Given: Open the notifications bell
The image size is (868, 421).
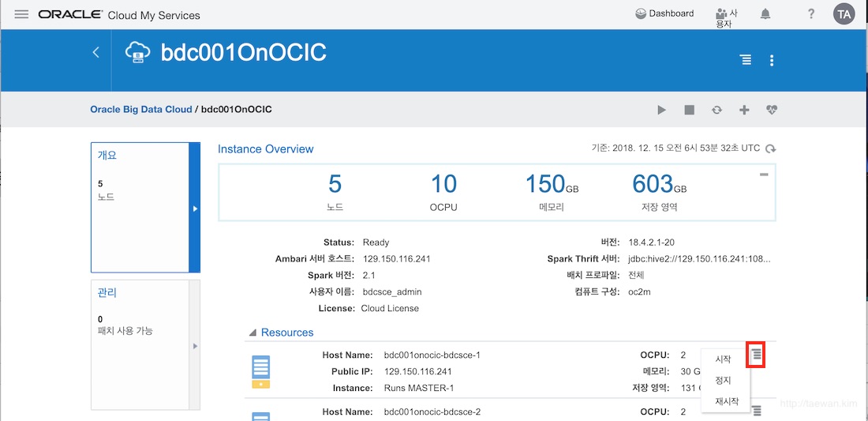Looking at the screenshot, I should tap(765, 14).
